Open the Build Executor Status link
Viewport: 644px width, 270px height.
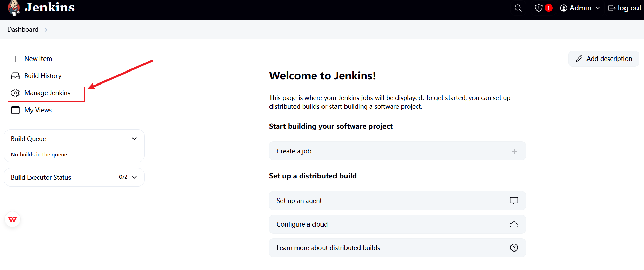click(41, 177)
